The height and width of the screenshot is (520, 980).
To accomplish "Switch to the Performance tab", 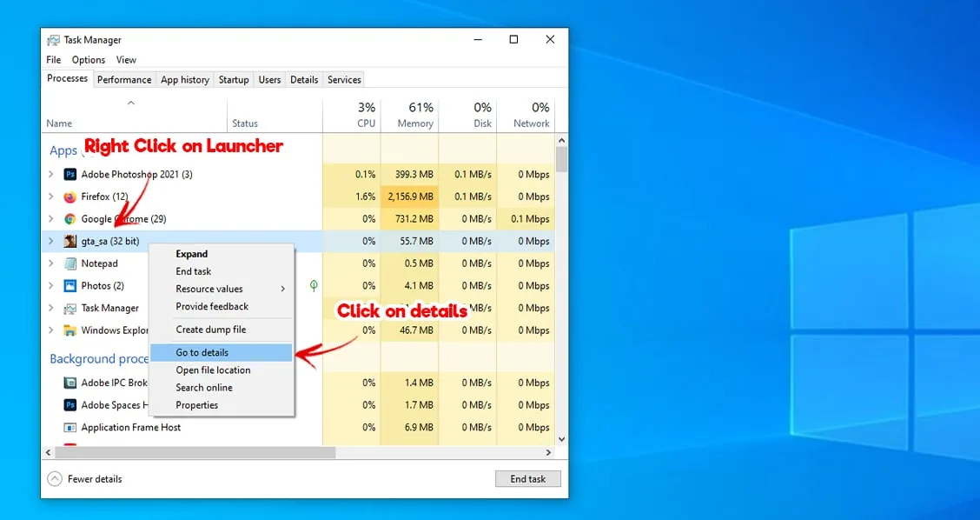I will pyautogui.click(x=124, y=79).
